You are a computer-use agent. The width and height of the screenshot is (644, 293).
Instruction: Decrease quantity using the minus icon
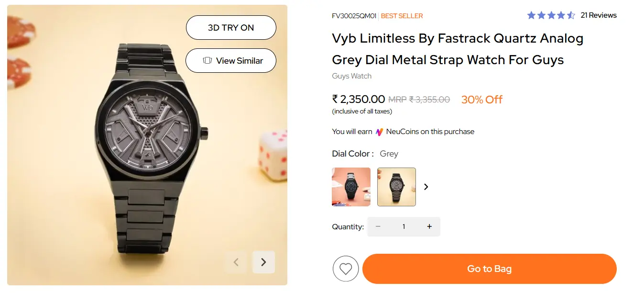tap(378, 226)
